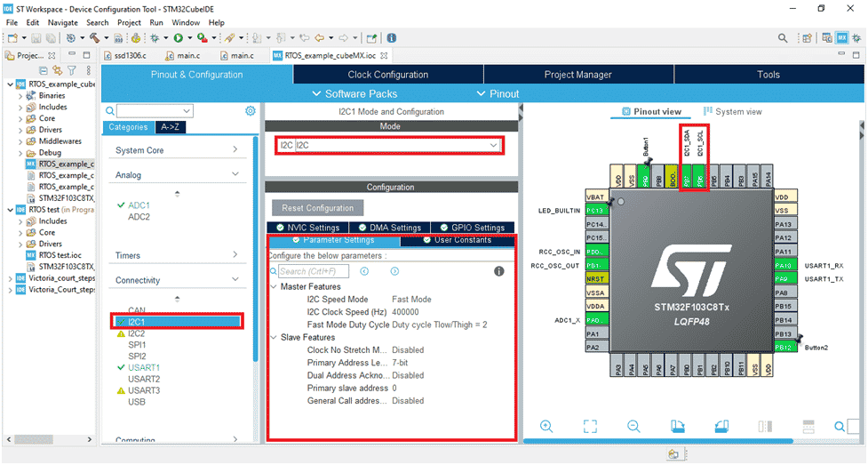Click the previous search result arrow icon
This screenshot has height=465, width=868.
click(x=364, y=271)
